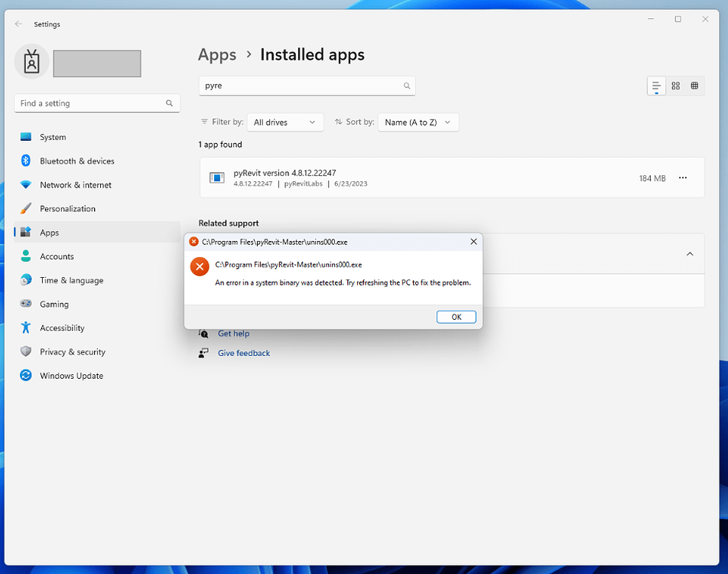The width and height of the screenshot is (728, 574).
Task: Go back using the Settings back arrow
Action: pyautogui.click(x=17, y=24)
